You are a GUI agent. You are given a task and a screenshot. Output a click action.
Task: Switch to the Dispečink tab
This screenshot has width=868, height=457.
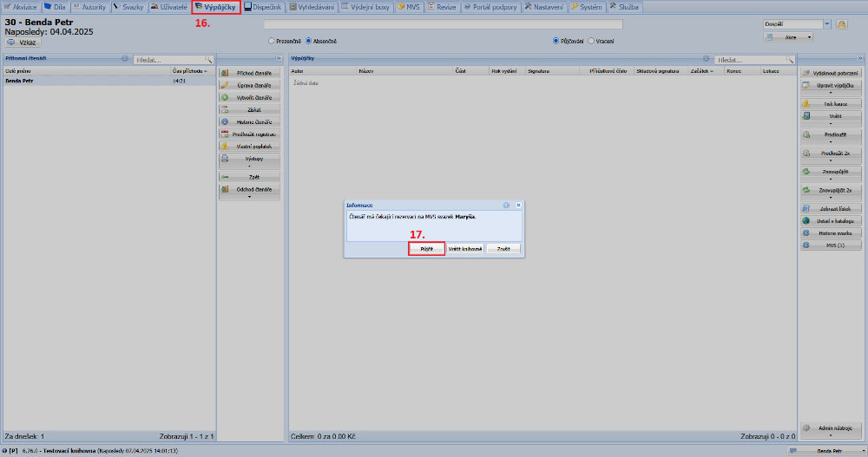coord(263,7)
